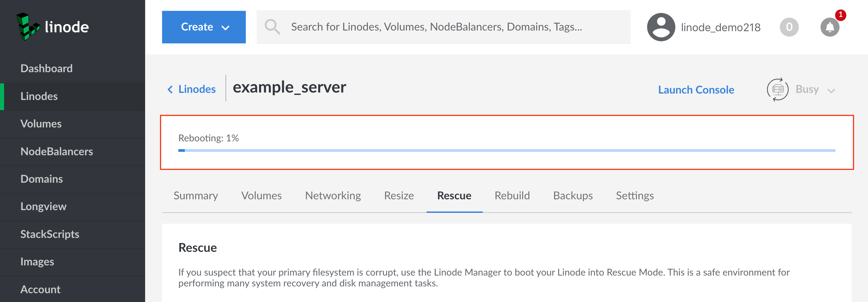
Task: Click the zero-count support badge icon
Action: pyautogui.click(x=789, y=27)
